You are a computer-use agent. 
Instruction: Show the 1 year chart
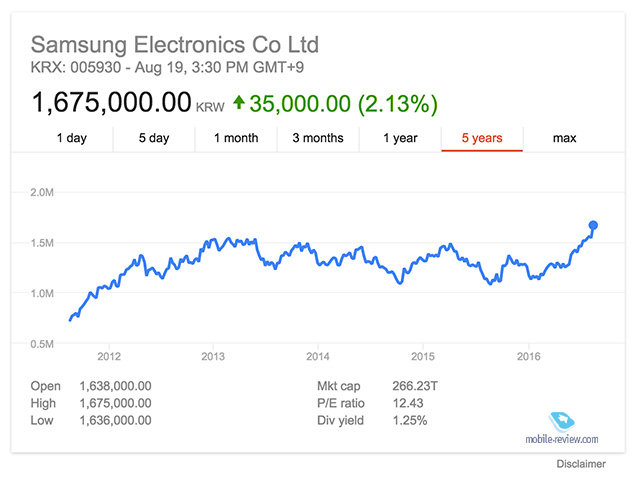pyautogui.click(x=400, y=138)
